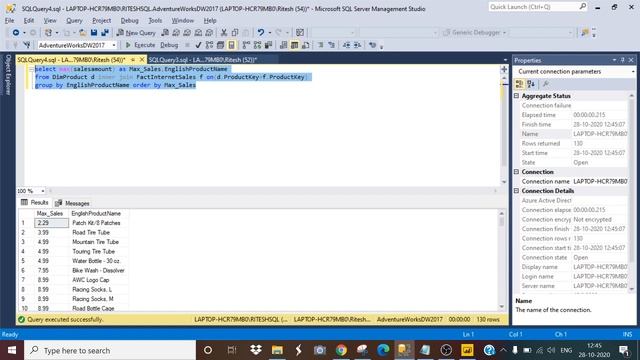640x360 pixels.
Task: Click the Save toolbar icon
Action: click(94, 33)
